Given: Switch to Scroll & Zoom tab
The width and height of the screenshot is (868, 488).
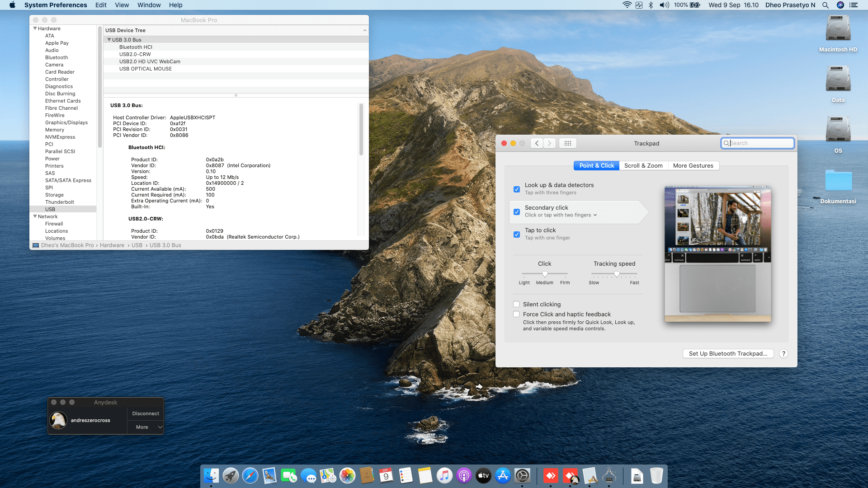Looking at the screenshot, I should pos(643,166).
